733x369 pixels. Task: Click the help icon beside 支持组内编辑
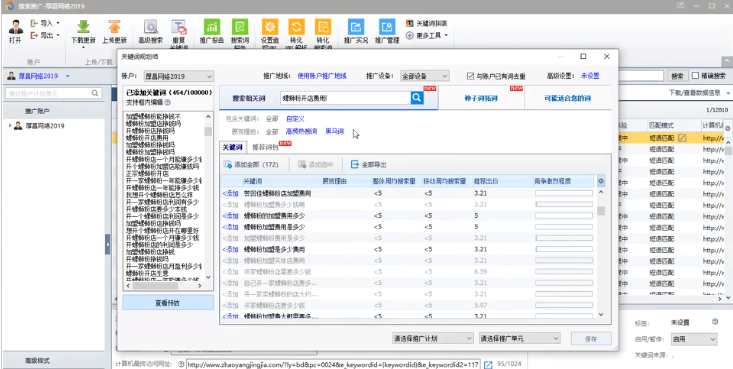click(x=168, y=102)
